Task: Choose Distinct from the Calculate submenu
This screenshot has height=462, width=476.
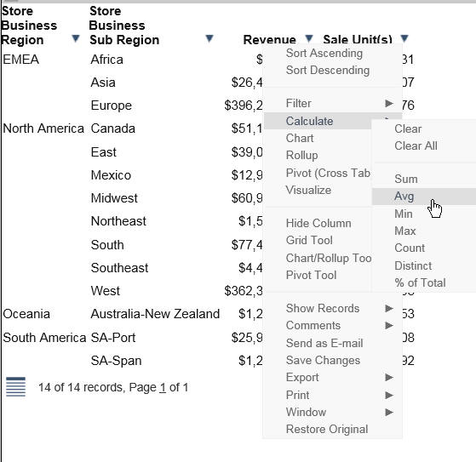Action: (x=413, y=265)
